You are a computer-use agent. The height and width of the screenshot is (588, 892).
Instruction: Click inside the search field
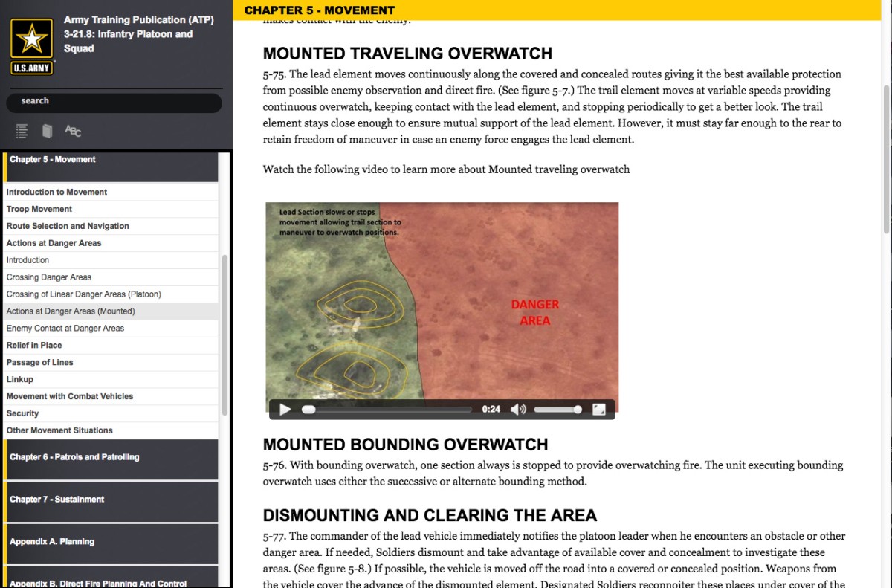point(114,103)
